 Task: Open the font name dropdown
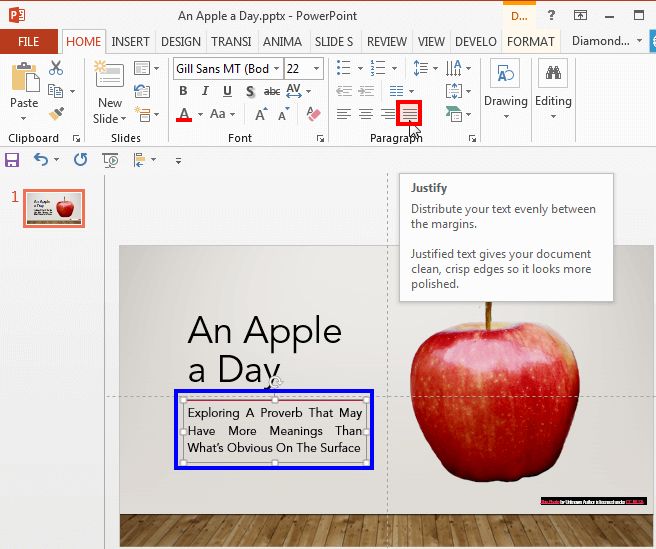pos(275,68)
